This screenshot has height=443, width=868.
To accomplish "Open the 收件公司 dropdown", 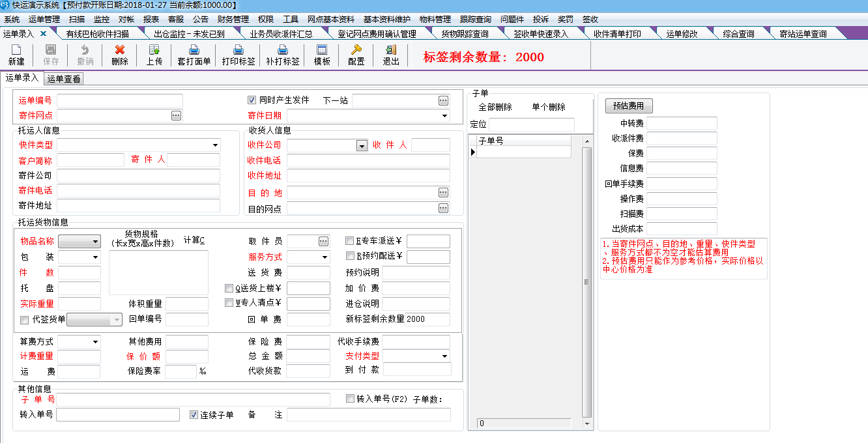I will pyautogui.click(x=362, y=146).
